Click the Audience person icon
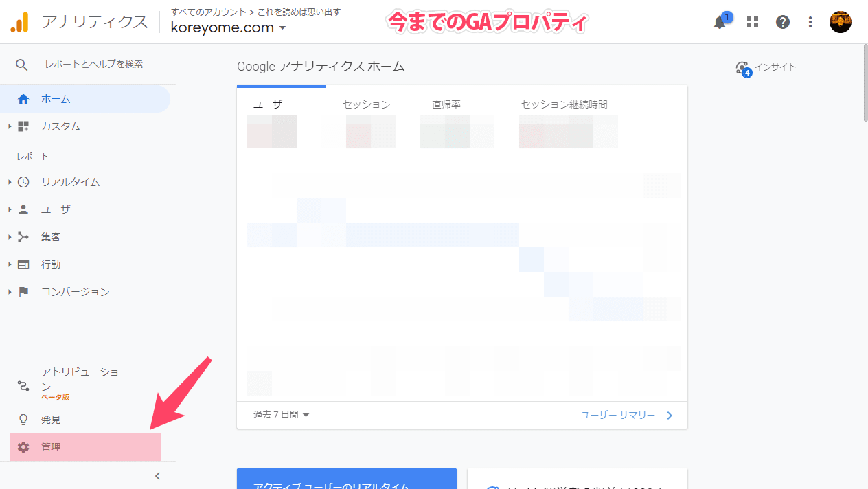 point(23,209)
